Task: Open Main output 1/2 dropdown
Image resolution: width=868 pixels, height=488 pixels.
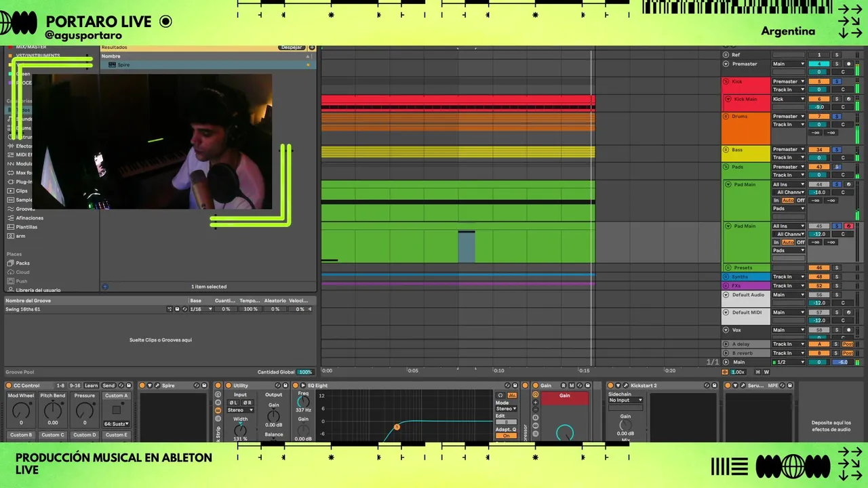Action: tap(789, 362)
